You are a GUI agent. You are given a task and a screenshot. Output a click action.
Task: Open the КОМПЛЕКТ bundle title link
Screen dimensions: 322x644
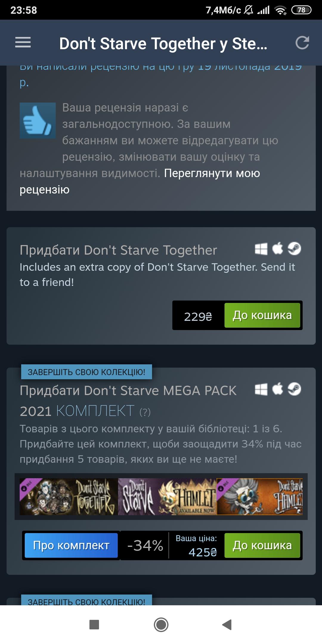[95, 411]
